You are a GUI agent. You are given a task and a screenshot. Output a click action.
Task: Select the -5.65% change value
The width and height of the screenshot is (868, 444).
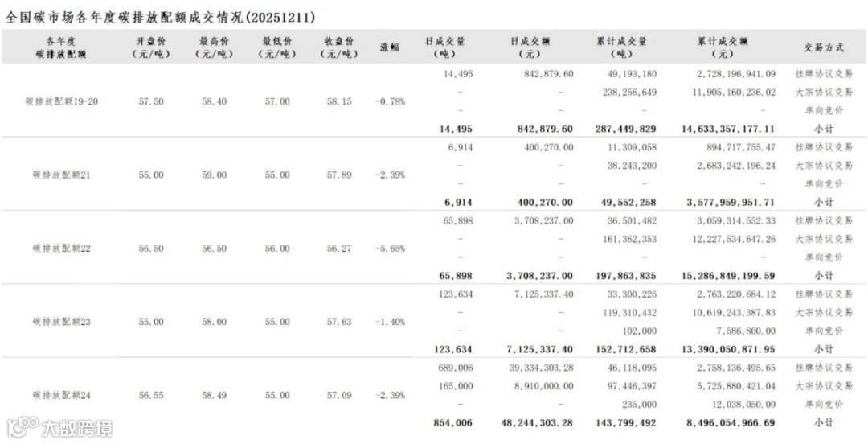point(391,249)
